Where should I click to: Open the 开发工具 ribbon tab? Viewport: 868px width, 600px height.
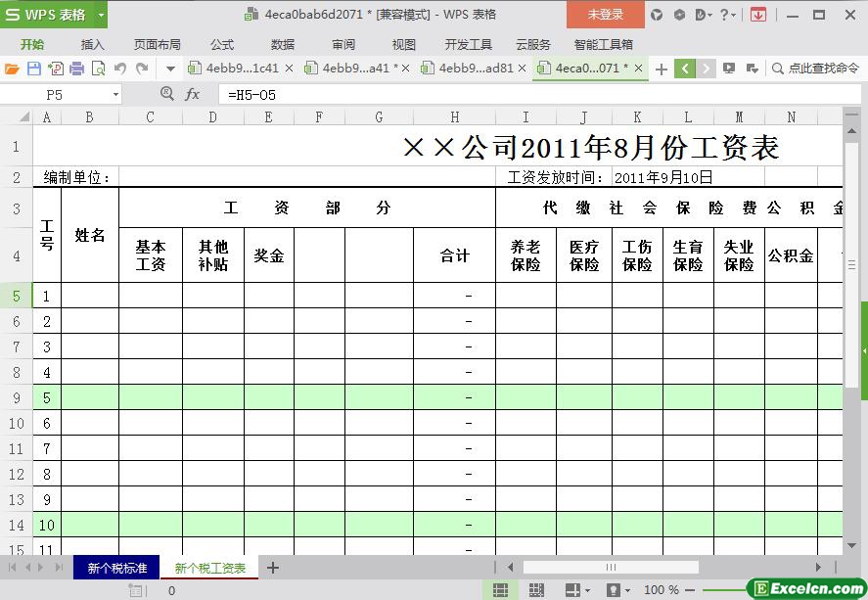pos(469,45)
